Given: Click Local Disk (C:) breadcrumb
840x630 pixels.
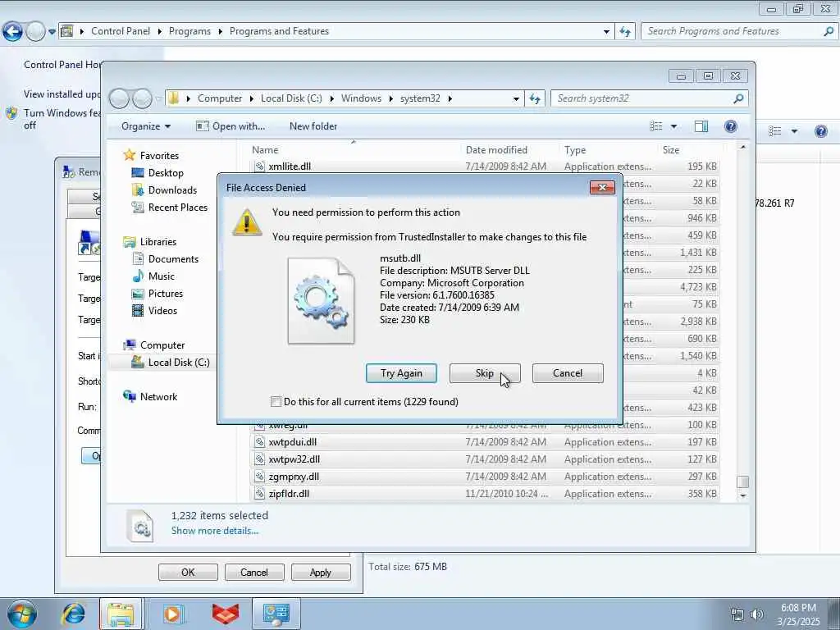Looking at the screenshot, I should click(291, 98).
